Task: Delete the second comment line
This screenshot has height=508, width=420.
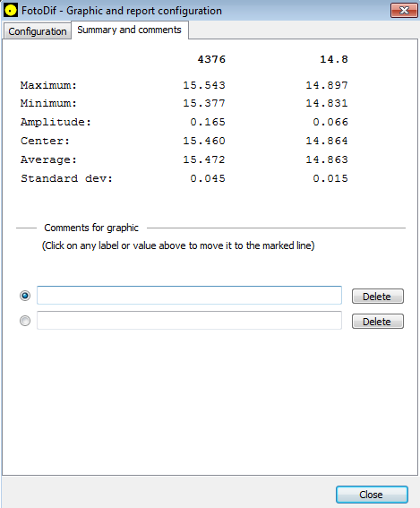Action: pyautogui.click(x=378, y=322)
